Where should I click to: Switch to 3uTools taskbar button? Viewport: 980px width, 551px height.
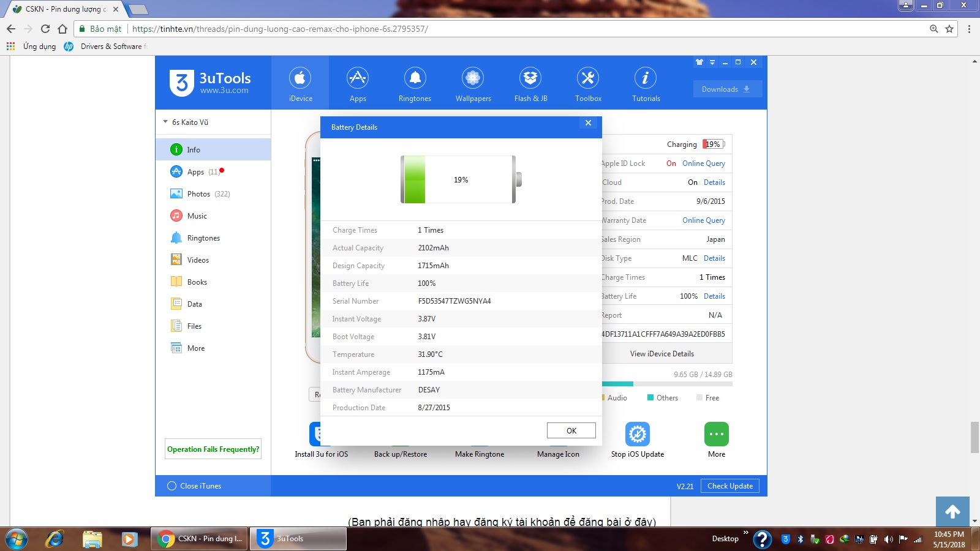[298, 539]
